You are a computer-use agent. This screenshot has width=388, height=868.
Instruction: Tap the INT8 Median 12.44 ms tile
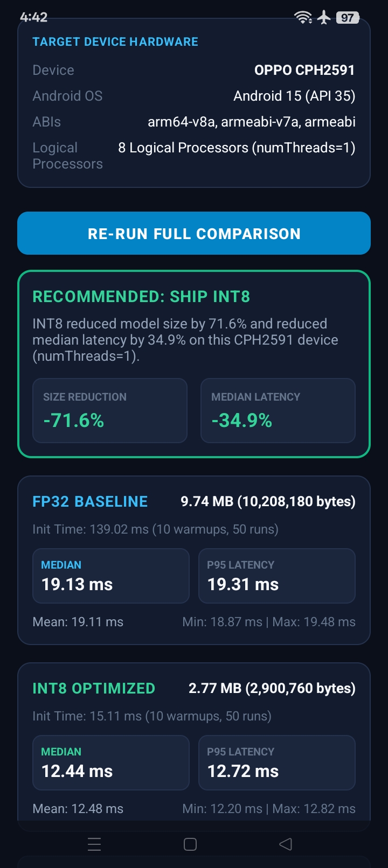(x=111, y=763)
